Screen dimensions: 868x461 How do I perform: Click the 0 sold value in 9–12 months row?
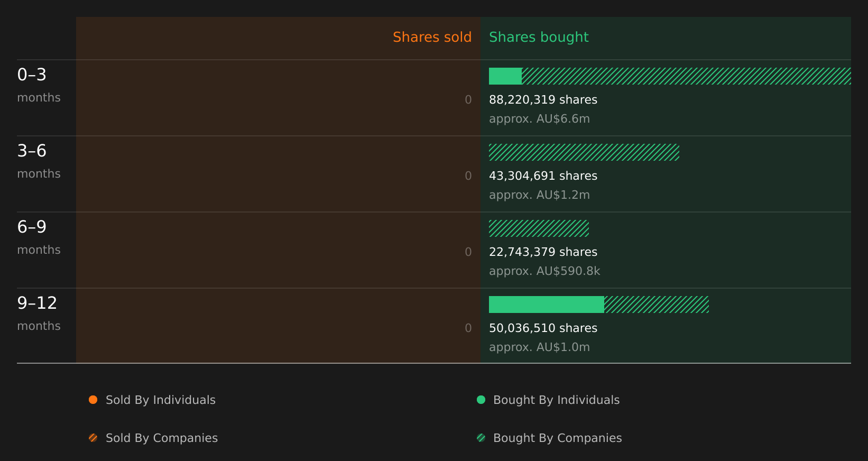point(468,328)
